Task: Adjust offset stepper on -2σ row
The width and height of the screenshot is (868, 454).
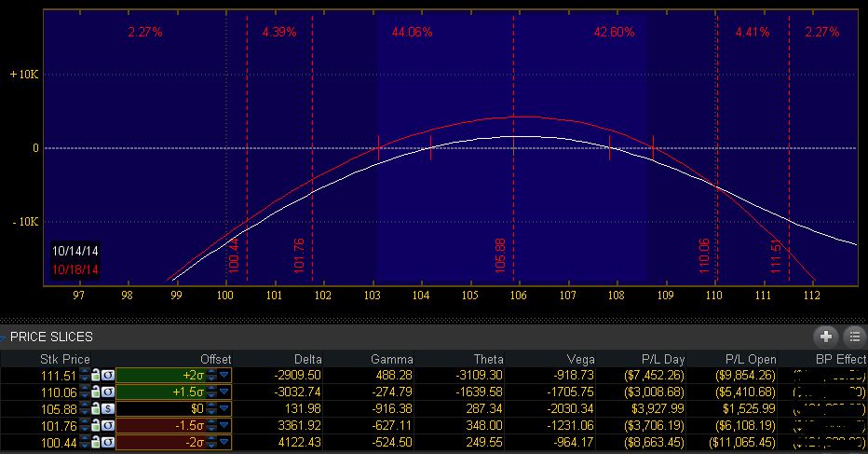Action: point(211,442)
